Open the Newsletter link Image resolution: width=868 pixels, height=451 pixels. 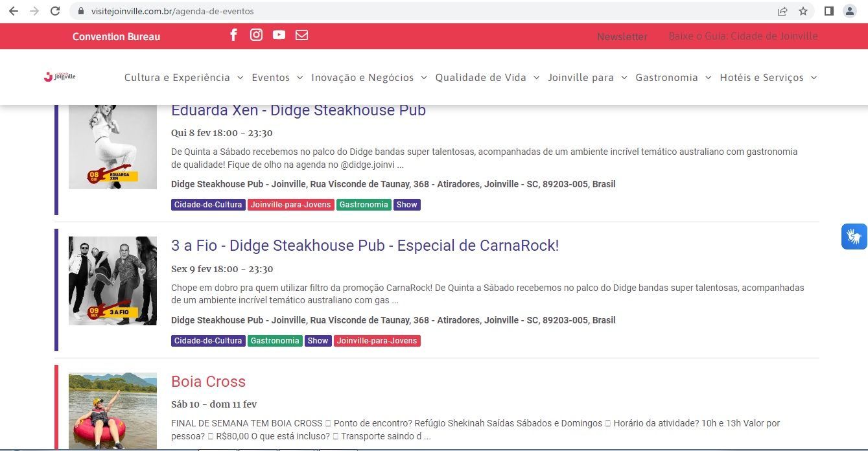pyautogui.click(x=622, y=37)
